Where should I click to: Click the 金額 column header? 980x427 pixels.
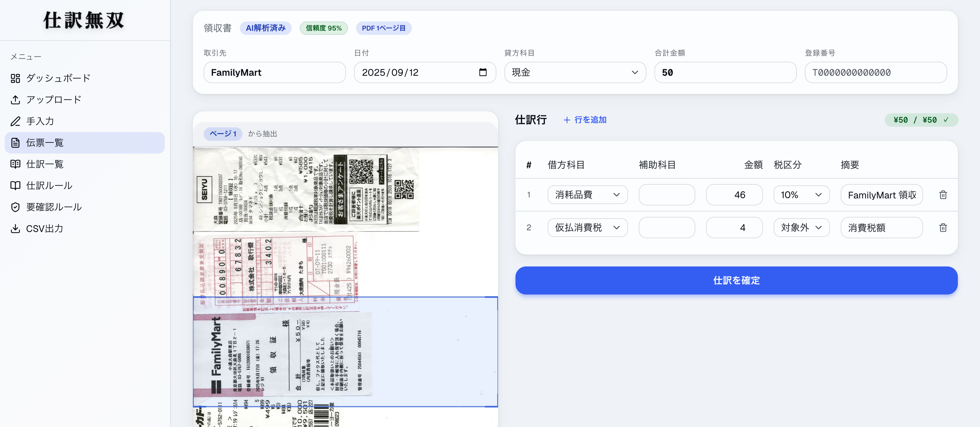[x=753, y=165]
